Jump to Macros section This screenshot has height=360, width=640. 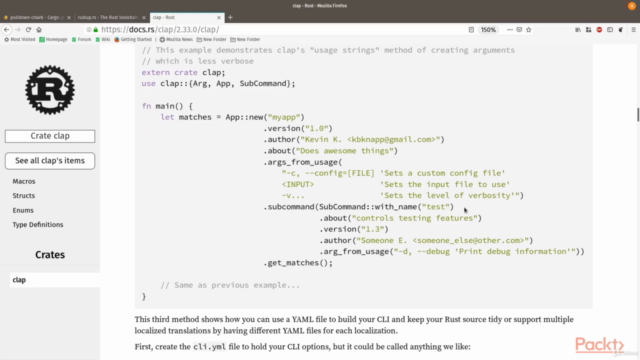click(x=24, y=181)
